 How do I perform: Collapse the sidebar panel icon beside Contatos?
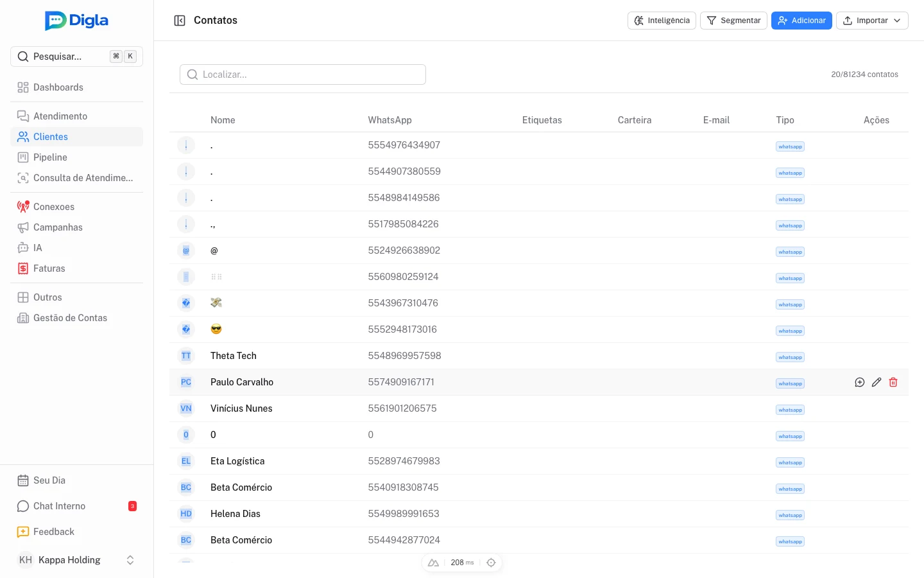click(x=180, y=21)
